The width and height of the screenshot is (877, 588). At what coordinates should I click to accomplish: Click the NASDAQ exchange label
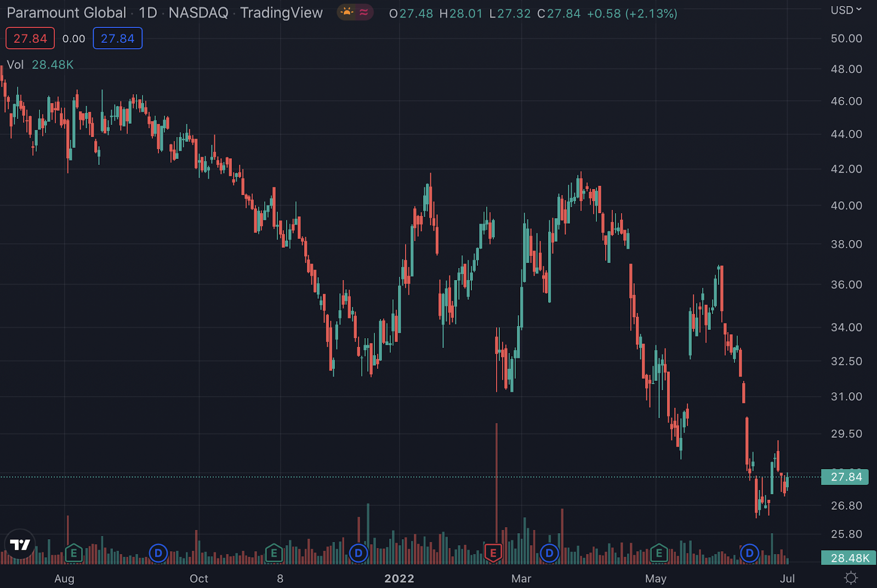pyautogui.click(x=198, y=13)
